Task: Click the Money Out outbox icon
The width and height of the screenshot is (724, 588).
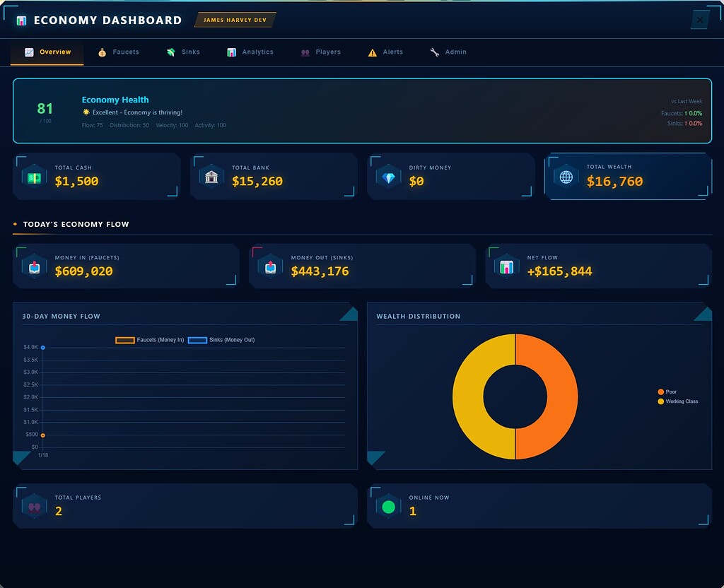Action: tap(271, 266)
